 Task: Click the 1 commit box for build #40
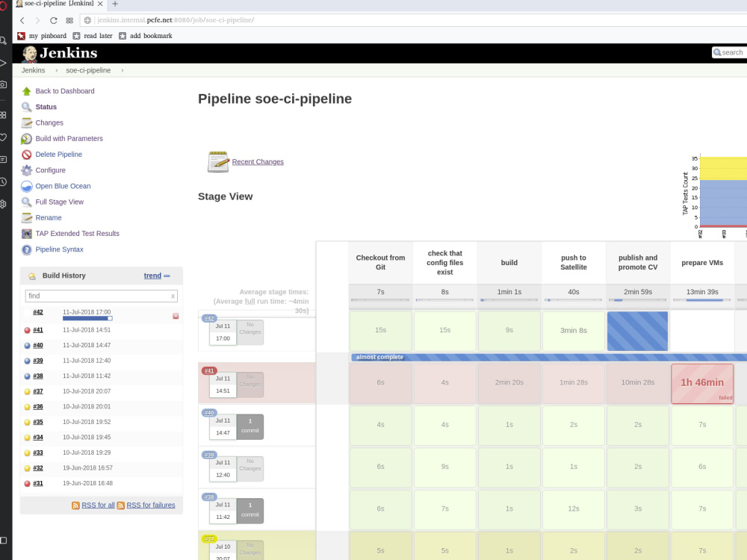250,426
